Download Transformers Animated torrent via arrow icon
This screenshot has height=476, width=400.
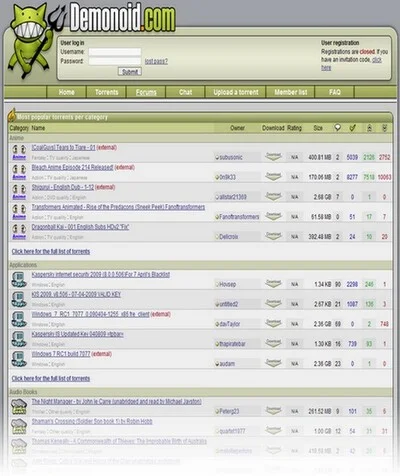coord(273,216)
